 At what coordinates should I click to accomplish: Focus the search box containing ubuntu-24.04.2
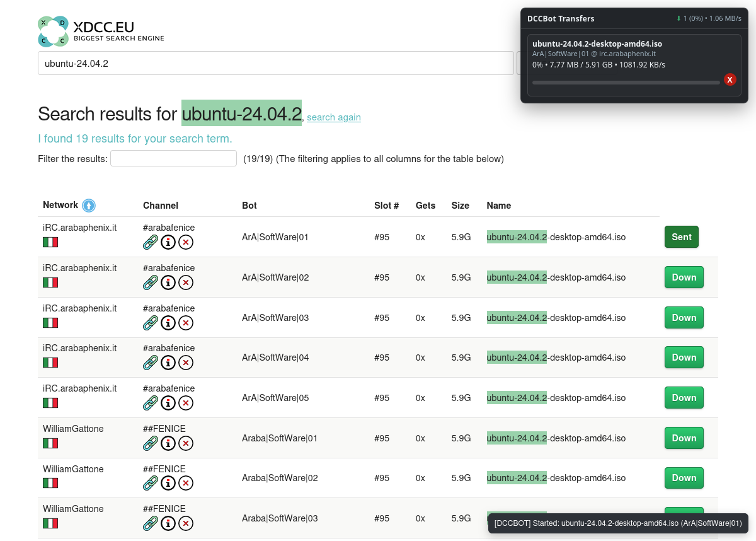276,63
